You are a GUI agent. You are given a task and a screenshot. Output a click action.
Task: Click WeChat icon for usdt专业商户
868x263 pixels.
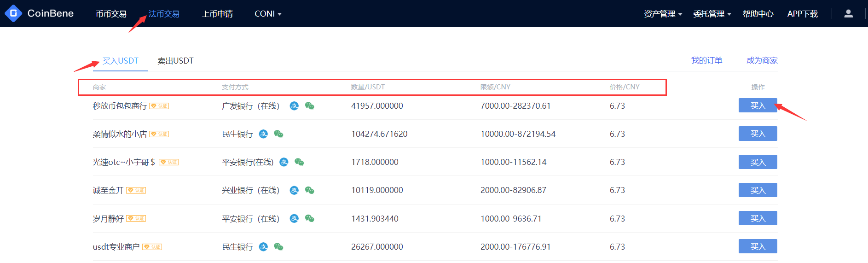278,247
